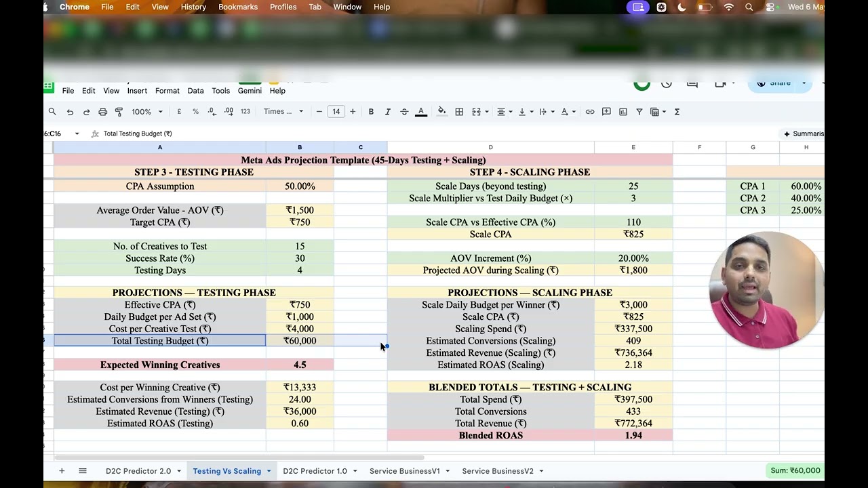Open the Sheets File menu

pos(68,91)
